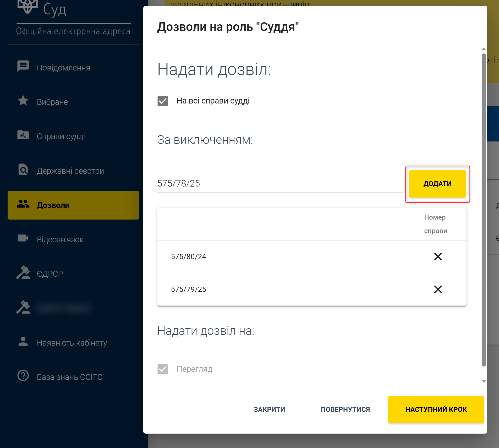This screenshot has height=448, width=499.
Task: Click the ЄДРСР gavel icon
Action: (x=23, y=273)
